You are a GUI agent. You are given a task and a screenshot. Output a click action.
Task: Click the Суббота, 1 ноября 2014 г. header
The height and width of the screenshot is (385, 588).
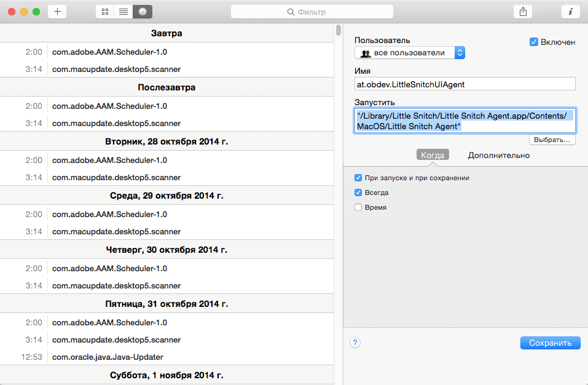pos(167,375)
